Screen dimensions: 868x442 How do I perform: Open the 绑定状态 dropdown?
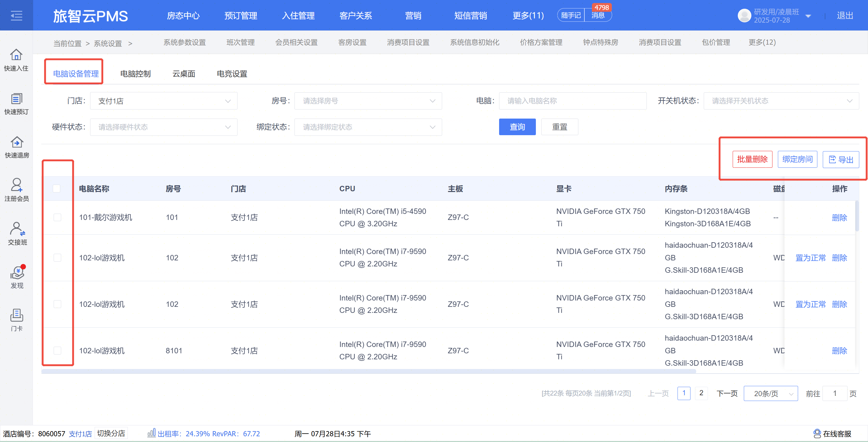click(x=368, y=127)
